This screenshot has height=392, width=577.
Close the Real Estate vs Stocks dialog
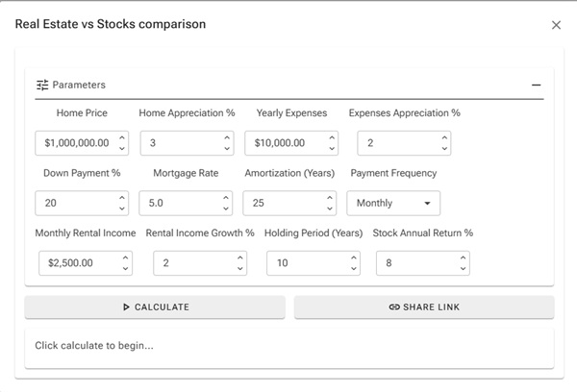[556, 25]
